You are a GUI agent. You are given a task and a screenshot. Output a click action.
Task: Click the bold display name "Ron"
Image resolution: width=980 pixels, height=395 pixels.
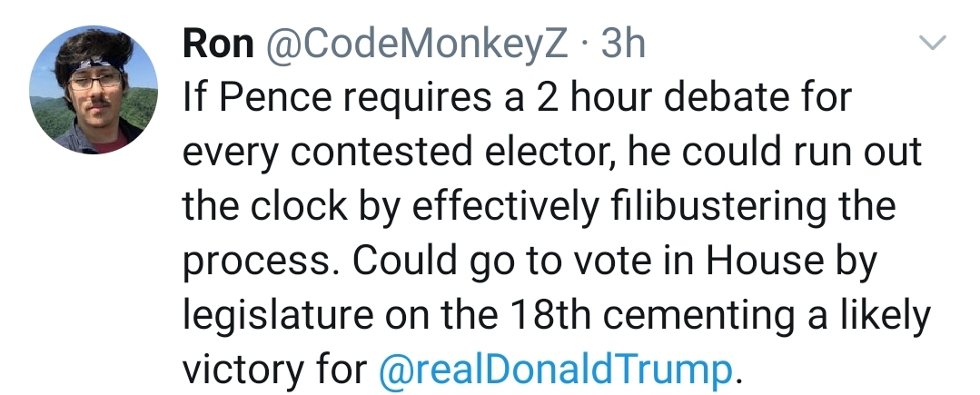[x=217, y=44]
